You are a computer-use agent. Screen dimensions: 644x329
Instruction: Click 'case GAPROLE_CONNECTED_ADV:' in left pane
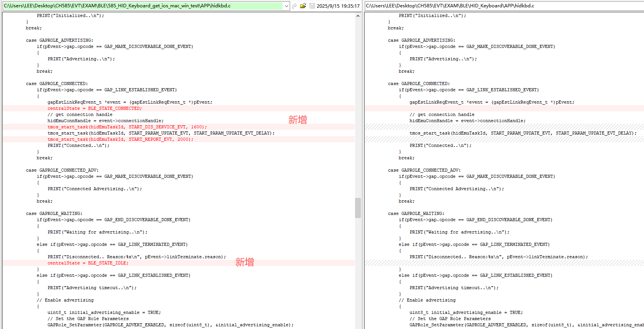pos(62,170)
